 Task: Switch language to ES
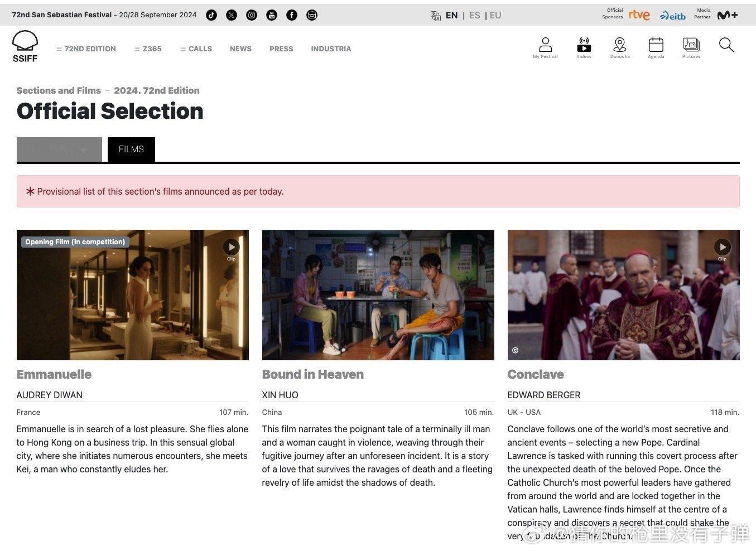tap(475, 16)
